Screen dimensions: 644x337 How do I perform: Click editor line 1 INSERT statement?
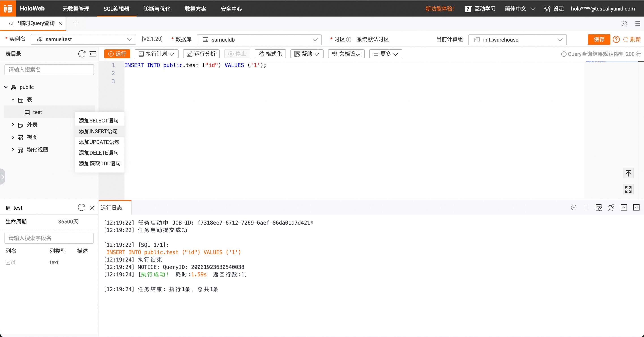point(195,65)
